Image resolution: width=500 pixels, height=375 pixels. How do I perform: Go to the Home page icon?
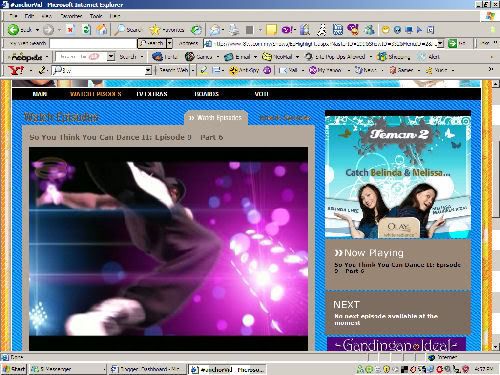(102, 30)
